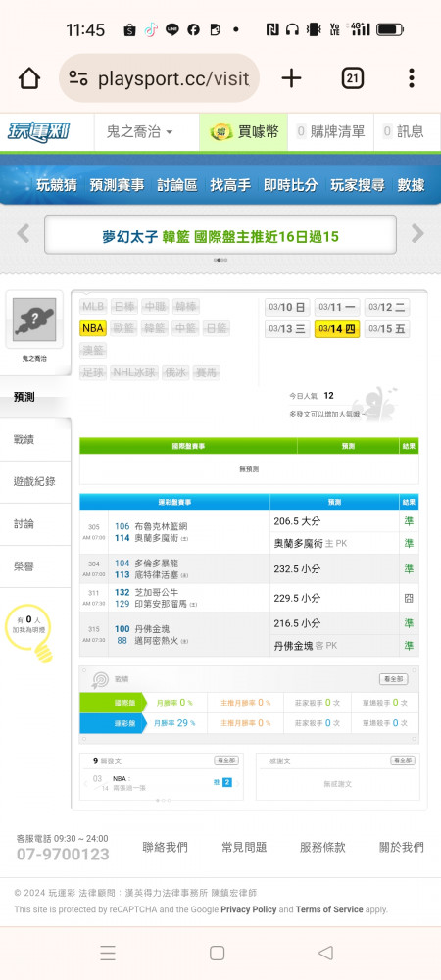Select date 03/13 三
The image size is (441, 980).
pyautogui.click(x=287, y=328)
